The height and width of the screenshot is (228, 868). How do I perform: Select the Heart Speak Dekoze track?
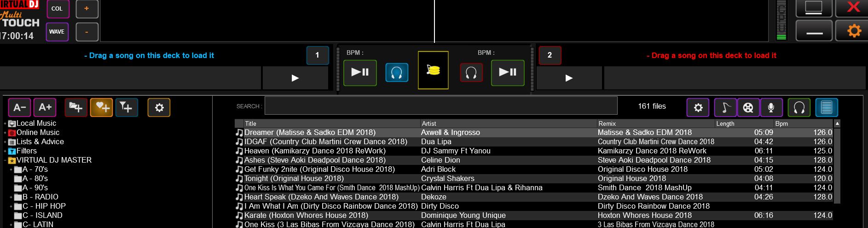(x=534, y=197)
